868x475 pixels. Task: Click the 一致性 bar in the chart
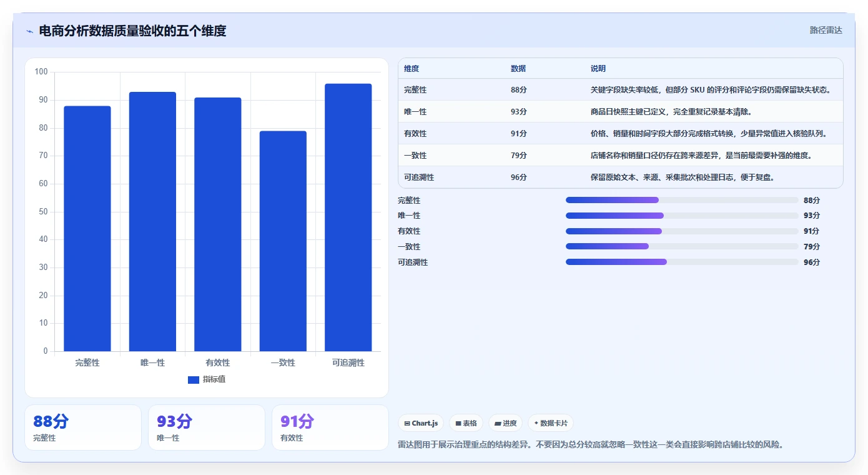(x=283, y=241)
